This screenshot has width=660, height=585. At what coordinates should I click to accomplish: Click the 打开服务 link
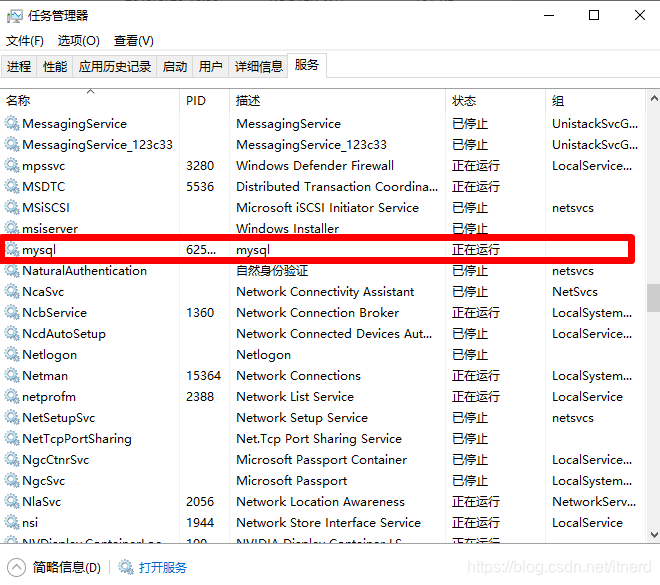pyautogui.click(x=163, y=567)
